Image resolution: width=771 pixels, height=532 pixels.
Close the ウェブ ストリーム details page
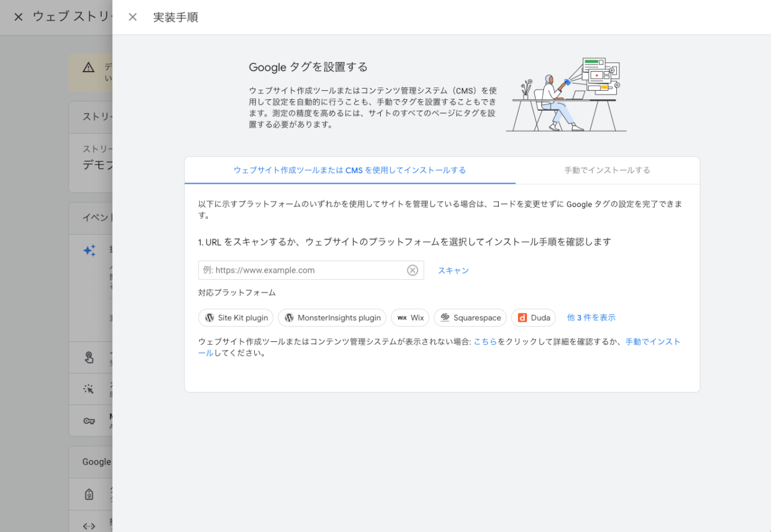(x=18, y=17)
